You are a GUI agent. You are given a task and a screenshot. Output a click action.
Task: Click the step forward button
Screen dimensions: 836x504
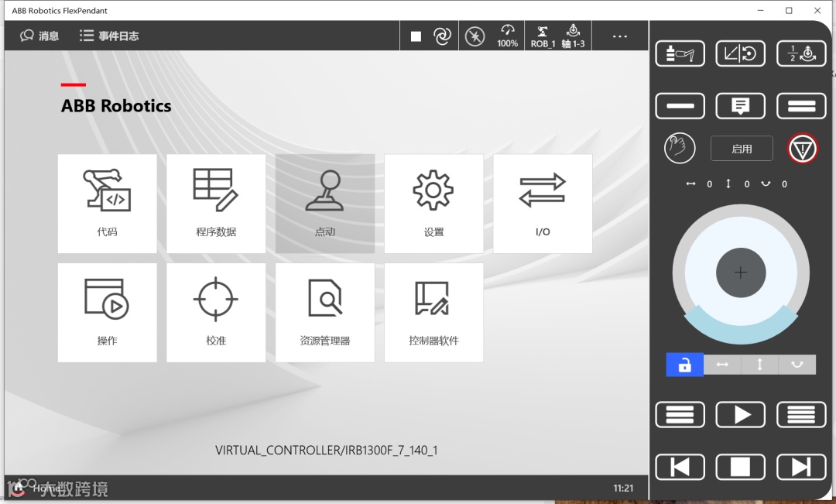coord(801,467)
